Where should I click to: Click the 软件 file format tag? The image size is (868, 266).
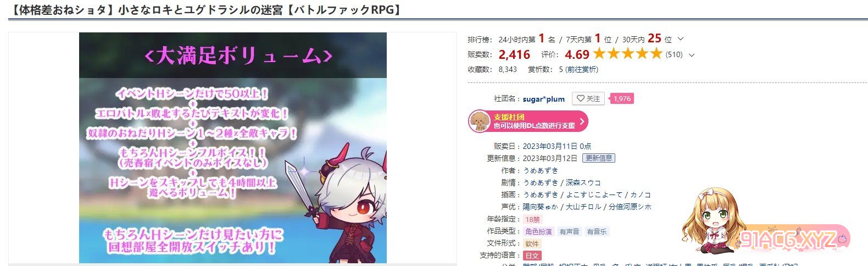coord(532,243)
